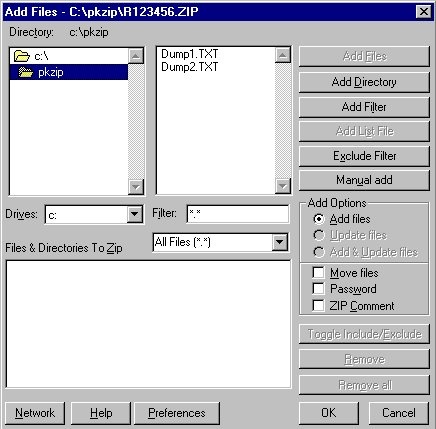Image resolution: width=436 pixels, height=429 pixels.
Task: Click the Add Files button
Action: (364, 56)
